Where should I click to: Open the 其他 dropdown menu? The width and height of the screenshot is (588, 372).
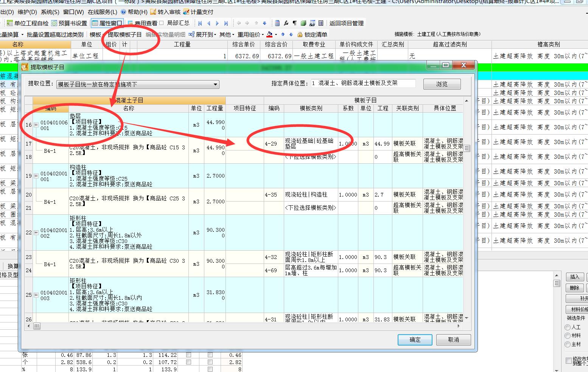tap(226, 34)
